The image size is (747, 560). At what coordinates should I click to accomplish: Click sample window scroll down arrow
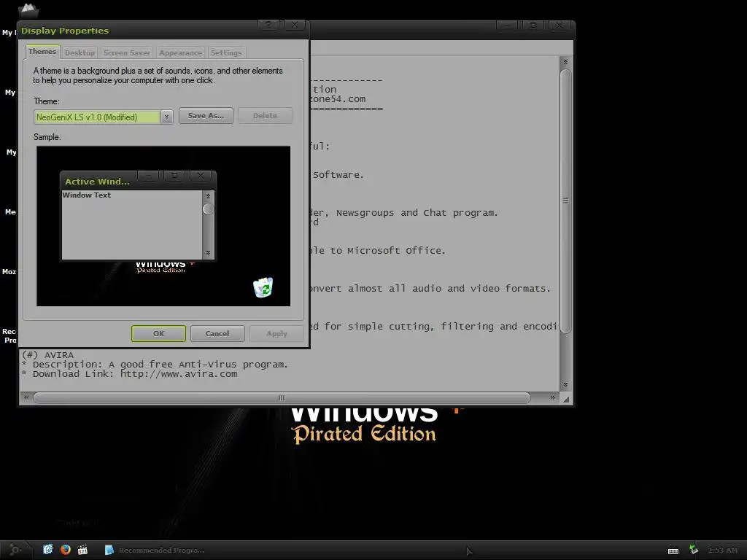[x=208, y=253]
